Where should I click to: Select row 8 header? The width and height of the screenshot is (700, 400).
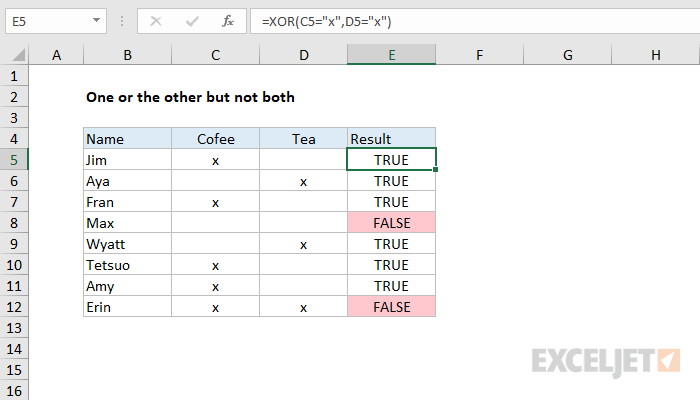click(x=14, y=223)
